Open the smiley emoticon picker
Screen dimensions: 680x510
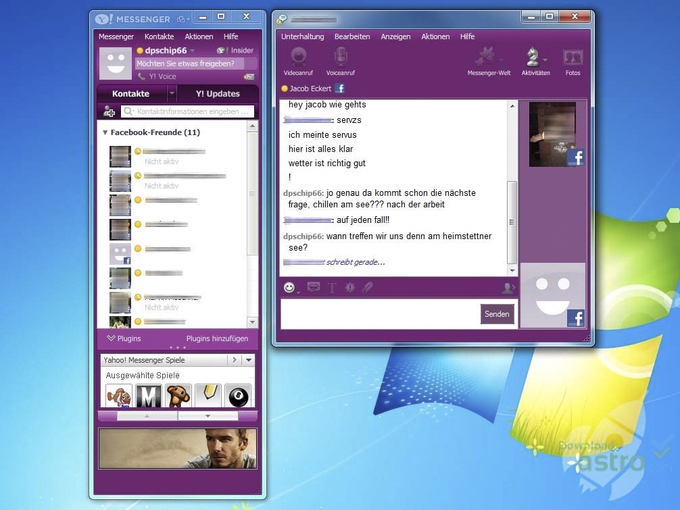289,287
